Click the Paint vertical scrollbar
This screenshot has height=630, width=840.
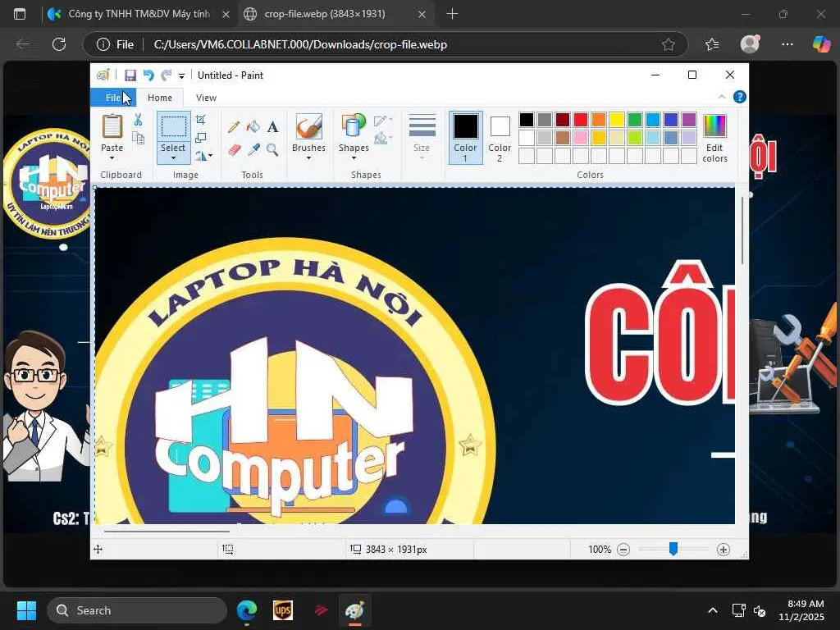[742, 231]
